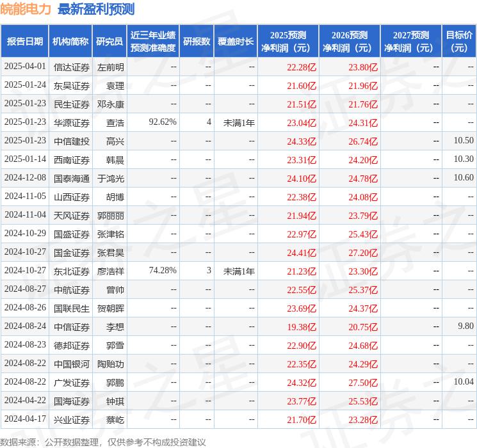Select 民生证券 institution cell
477x448 pixels.
(72, 104)
